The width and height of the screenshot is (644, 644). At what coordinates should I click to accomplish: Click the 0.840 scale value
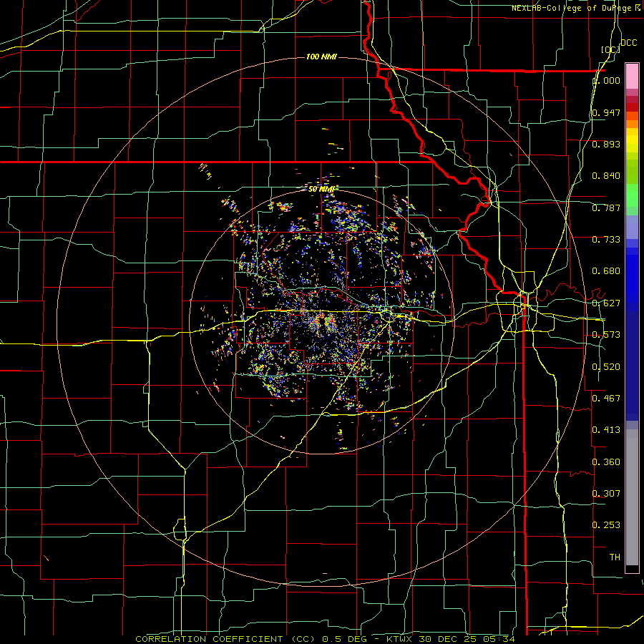point(606,176)
